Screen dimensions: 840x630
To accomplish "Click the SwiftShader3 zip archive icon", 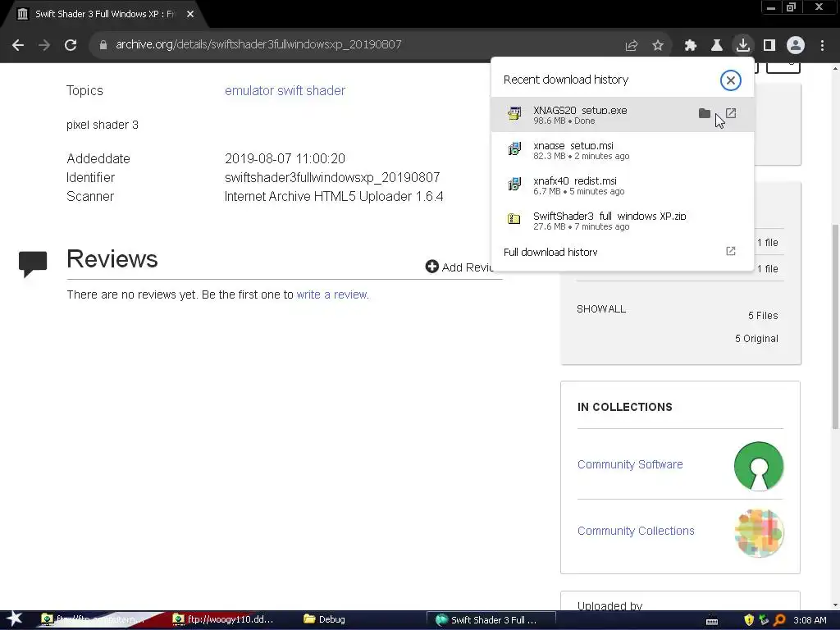I will click(514, 218).
